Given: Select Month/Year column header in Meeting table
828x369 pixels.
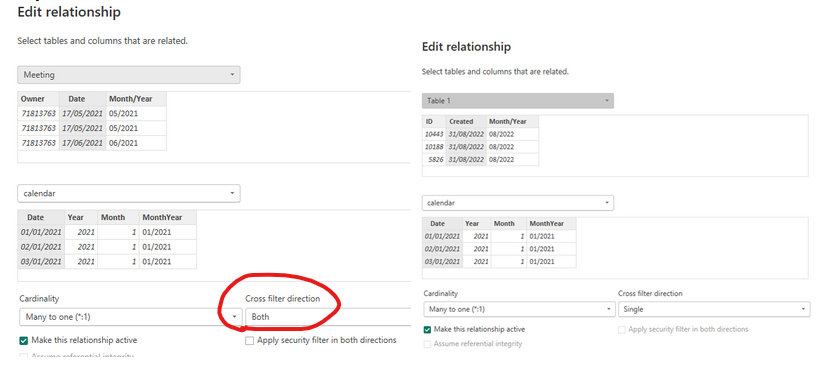Looking at the screenshot, I should coord(136,99).
